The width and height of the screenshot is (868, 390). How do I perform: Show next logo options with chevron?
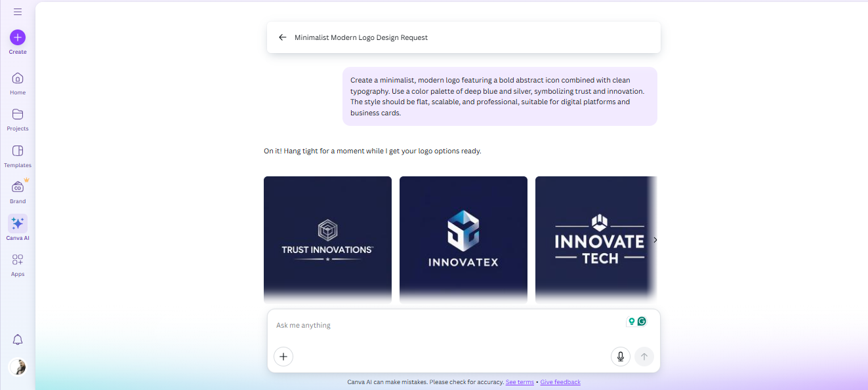coord(655,240)
